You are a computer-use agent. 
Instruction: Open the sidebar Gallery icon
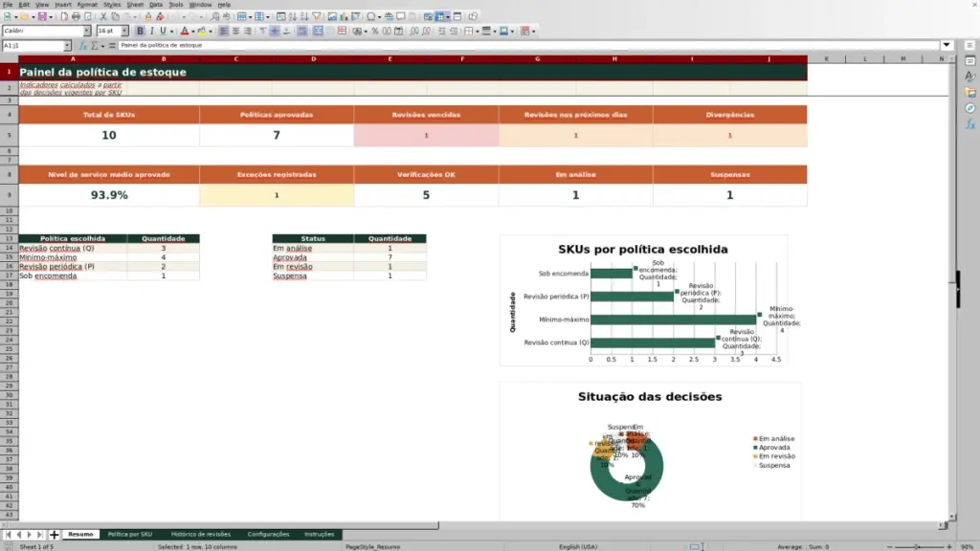pyautogui.click(x=970, y=93)
